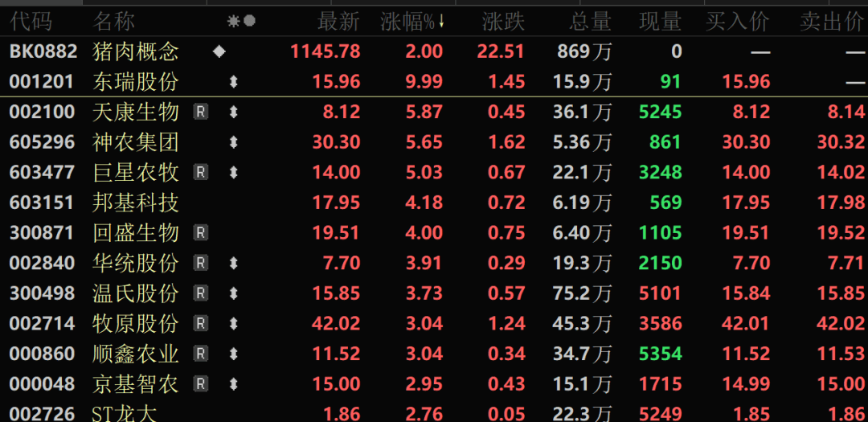
Task: Click the R badge for 牧原股份
Action: click(200, 323)
